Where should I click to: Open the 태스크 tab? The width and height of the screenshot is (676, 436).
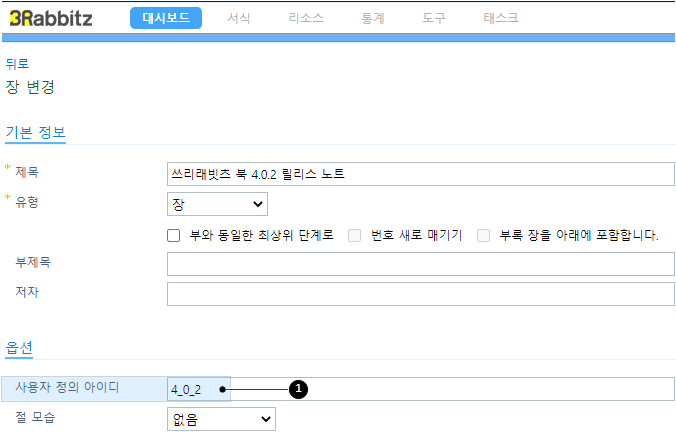[501, 18]
